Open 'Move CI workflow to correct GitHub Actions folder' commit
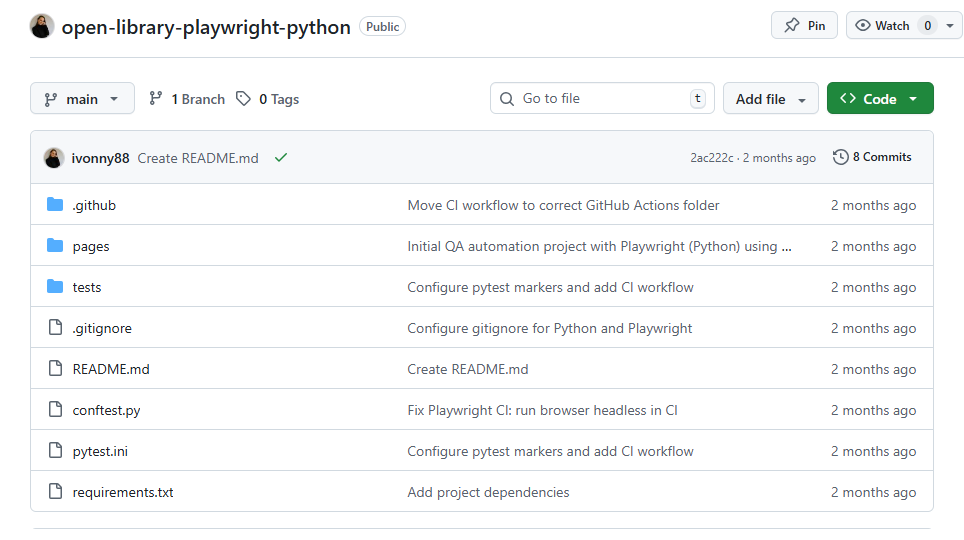This screenshot has height=540, width=964. coord(563,205)
